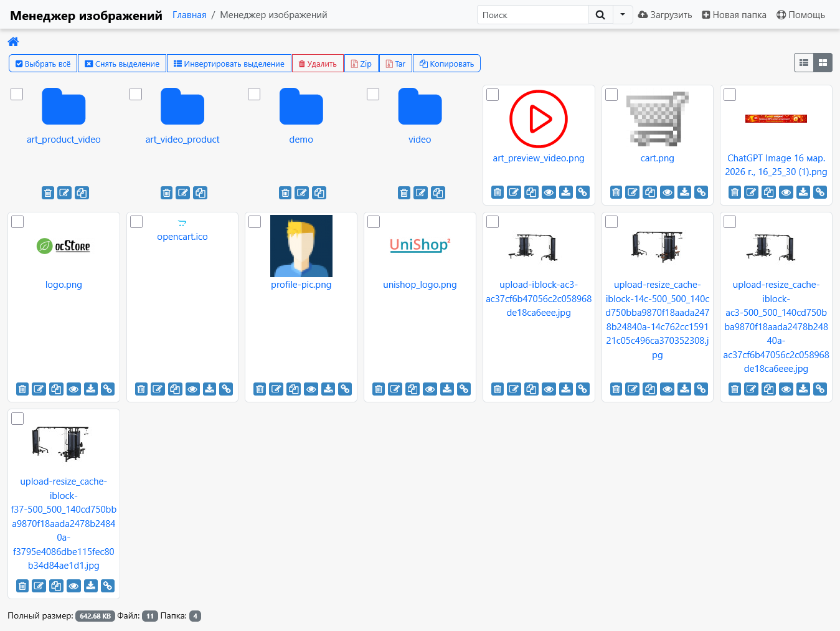This screenshot has height=631, width=840.
Task: Click the Выбрать всё button
Action: click(43, 64)
